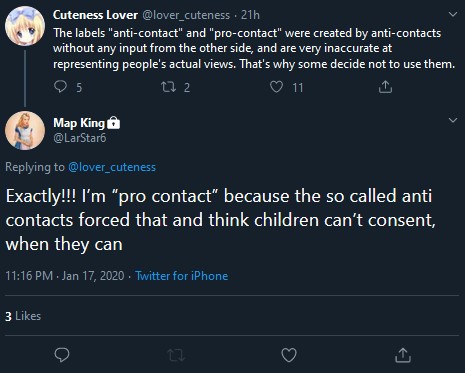Click the padlock icon beside Map King
The height and width of the screenshot is (373, 465).
pyautogui.click(x=114, y=123)
